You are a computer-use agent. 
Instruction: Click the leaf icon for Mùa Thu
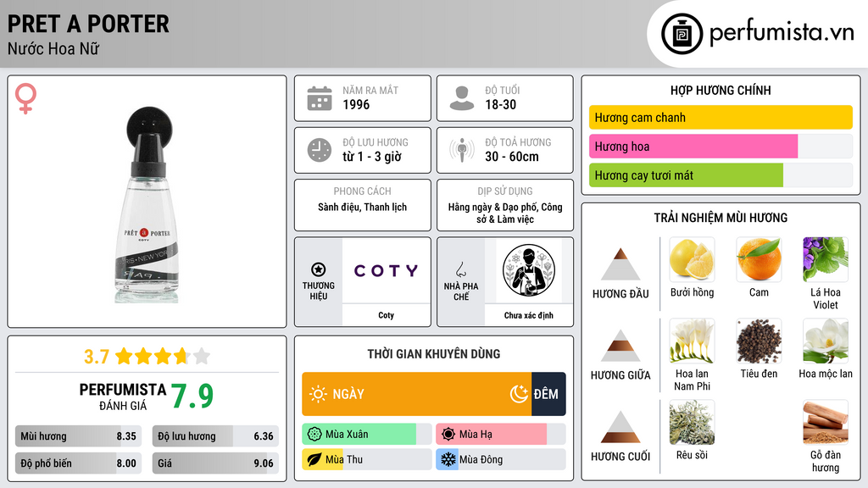point(314,459)
